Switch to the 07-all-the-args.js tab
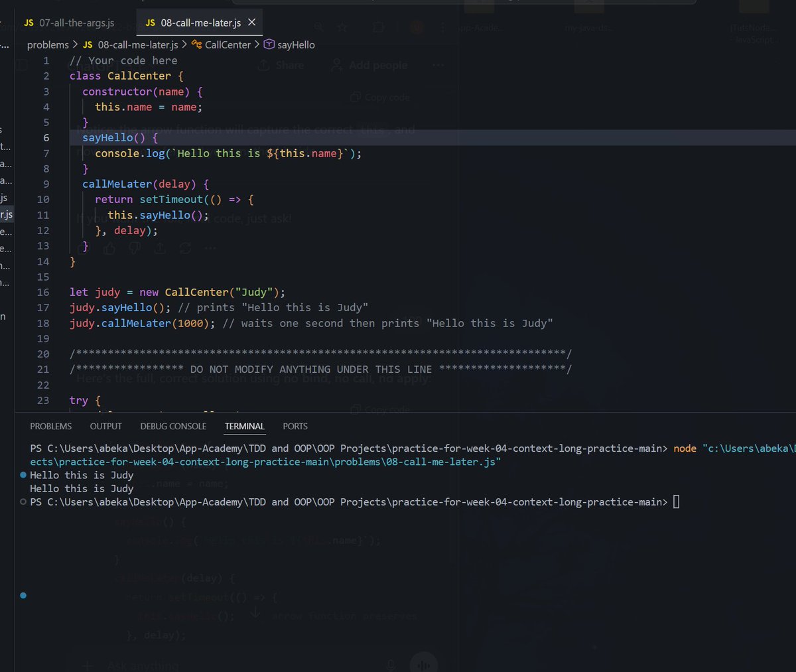Image resolution: width=796 pixels, height=672 pixels. (x=69, y=23)
